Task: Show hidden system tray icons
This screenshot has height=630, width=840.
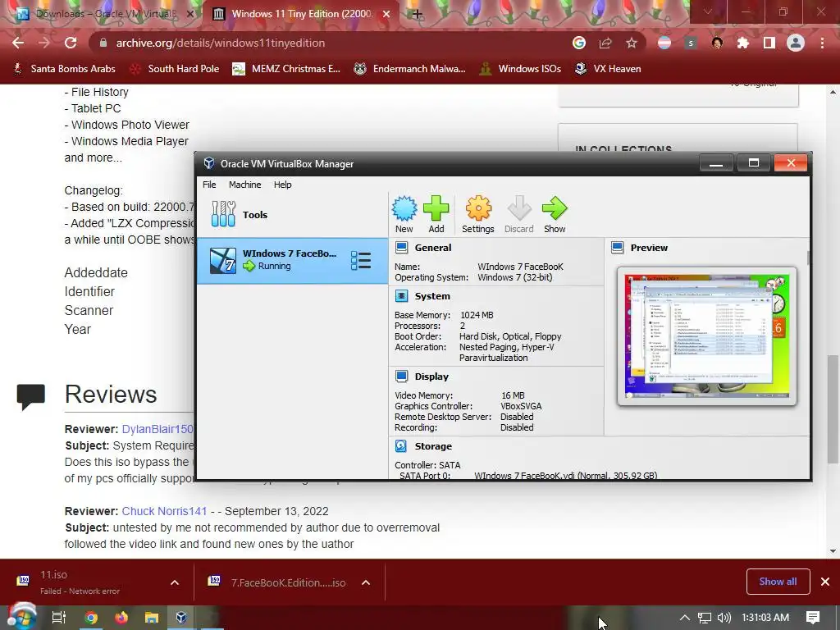Action: pyautogui.click(x=684, y=618)
